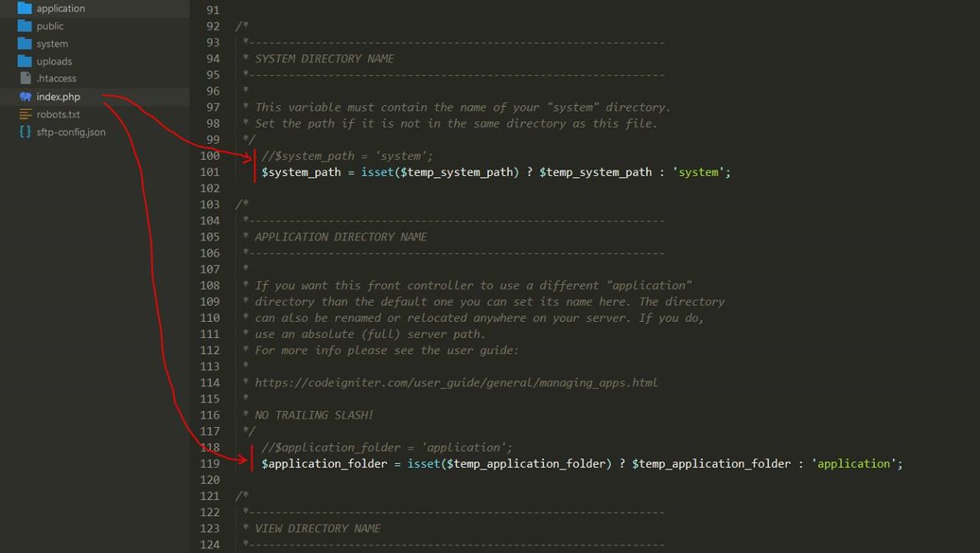Click line number 101 in gutter
The image size is (980, 553).
tap(210, 172)
